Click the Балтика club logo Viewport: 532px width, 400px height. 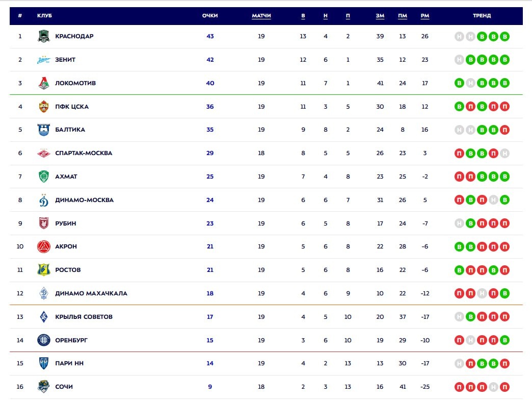pyautogui.click(x=44, y=130)
